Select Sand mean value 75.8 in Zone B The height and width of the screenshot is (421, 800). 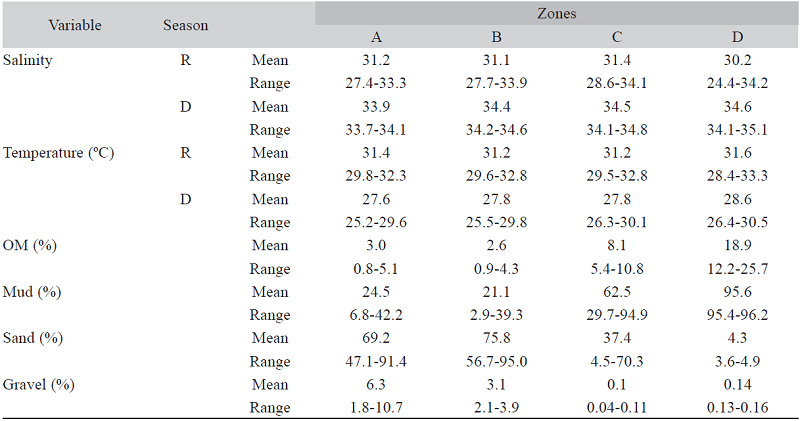[x=496, y=339]
